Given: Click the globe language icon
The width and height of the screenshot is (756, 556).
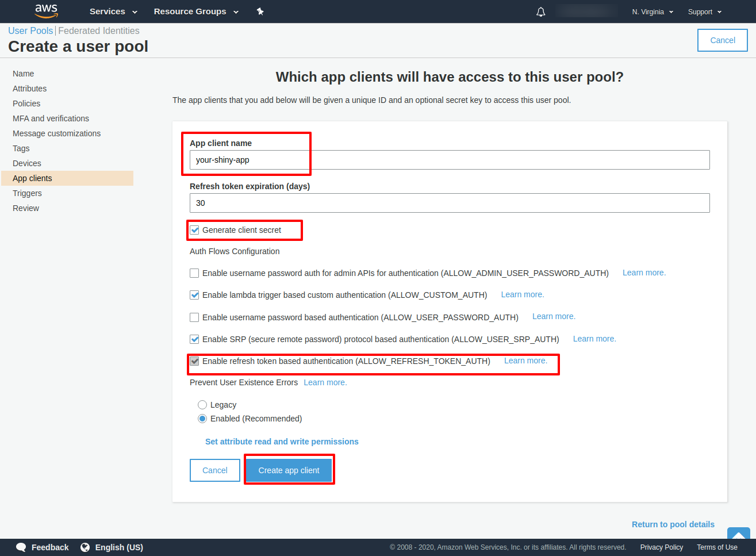Looking at the screenshot, I should 85,547.
